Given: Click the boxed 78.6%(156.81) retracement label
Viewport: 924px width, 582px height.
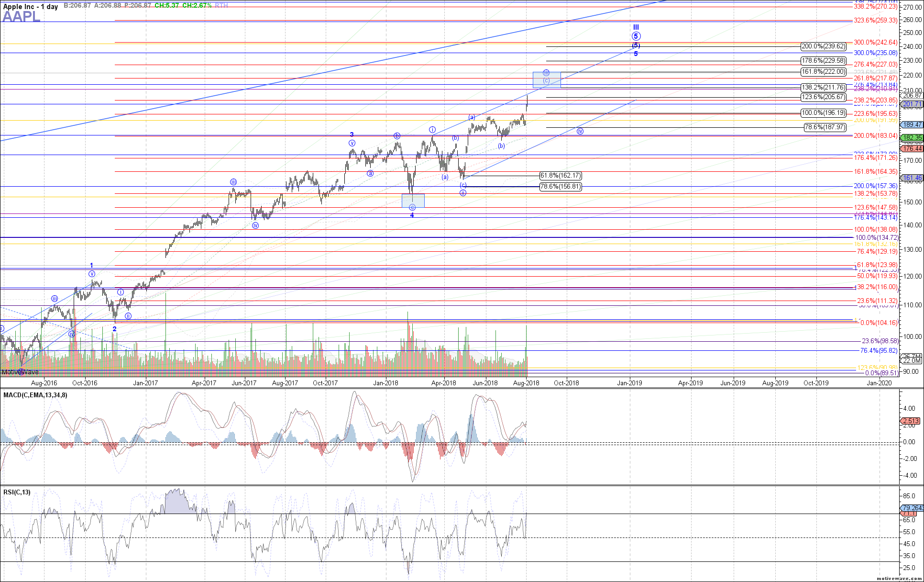Looking at the screenshot, I should click(x=561, y=187).
